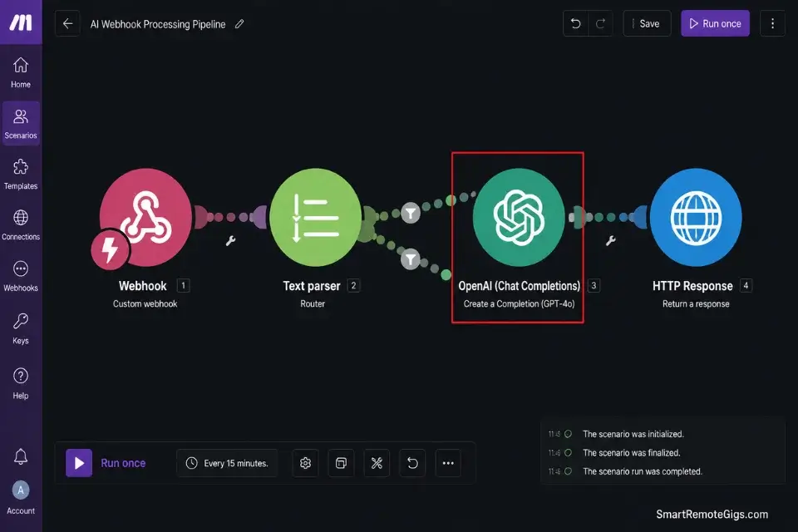
Task: Open scenario settings gear
Action: [x=305, y=463]
